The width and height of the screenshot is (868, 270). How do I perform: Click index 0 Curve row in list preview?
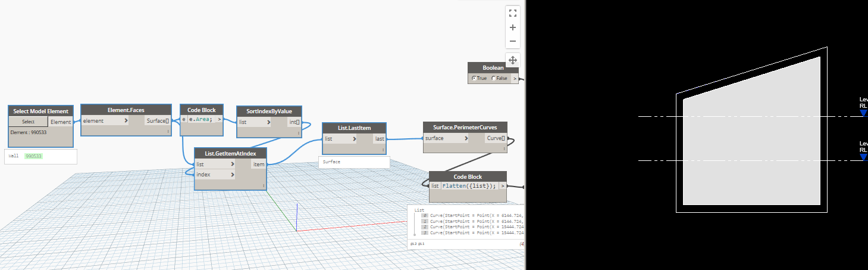pyautogui.click(x=472, y=215)
